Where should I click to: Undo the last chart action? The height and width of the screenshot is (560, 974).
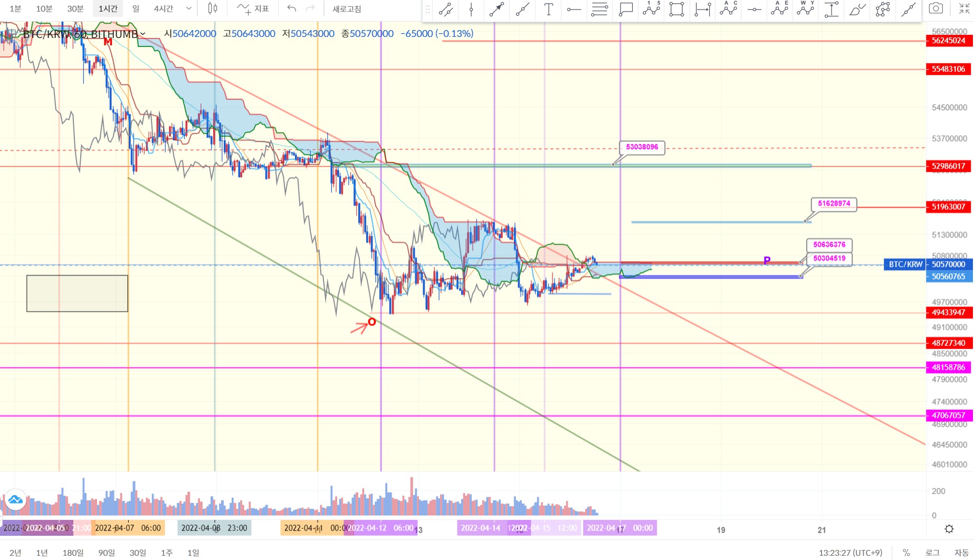(292, 8)
